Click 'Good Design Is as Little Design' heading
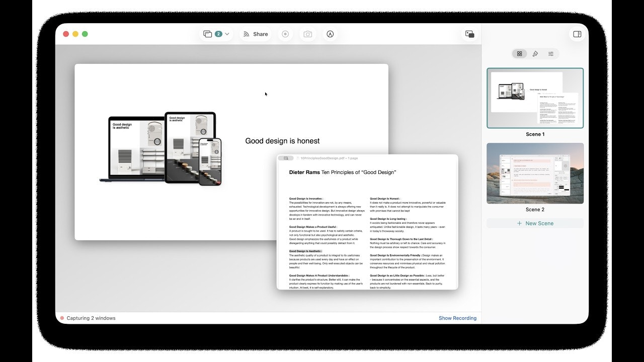Screen dimensions: 644x362 point(397,276)
